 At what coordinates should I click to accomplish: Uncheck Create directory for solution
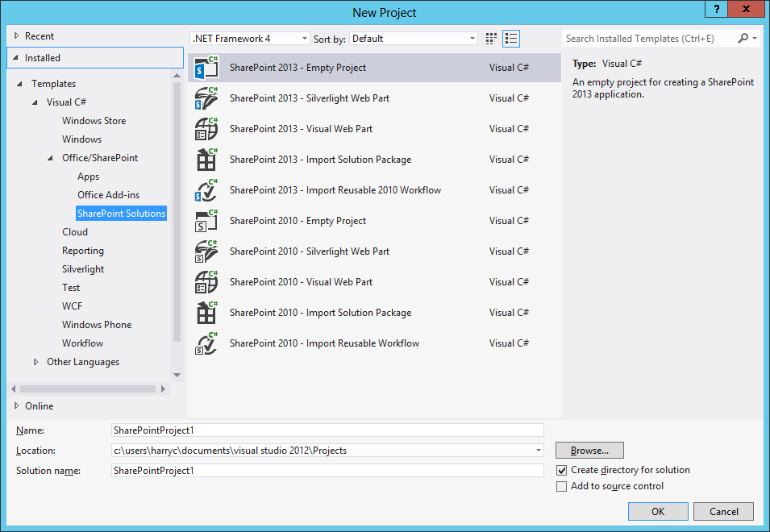562,470
